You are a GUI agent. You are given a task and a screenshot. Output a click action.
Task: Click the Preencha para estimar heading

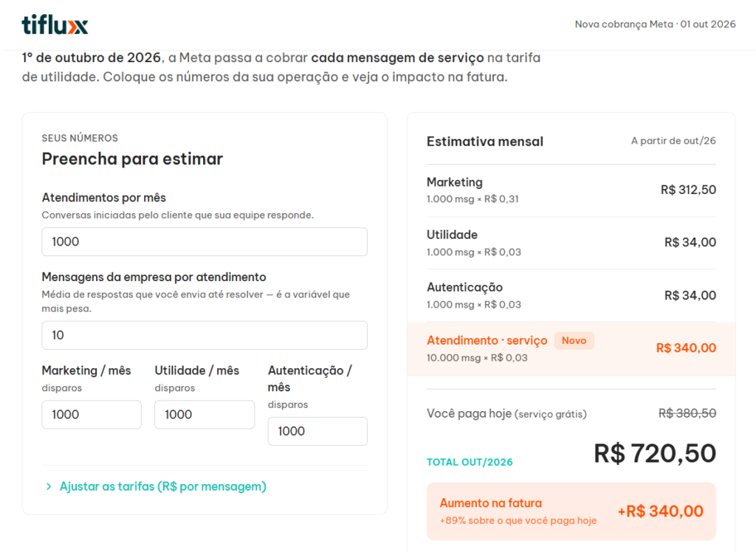coord(133,159)
